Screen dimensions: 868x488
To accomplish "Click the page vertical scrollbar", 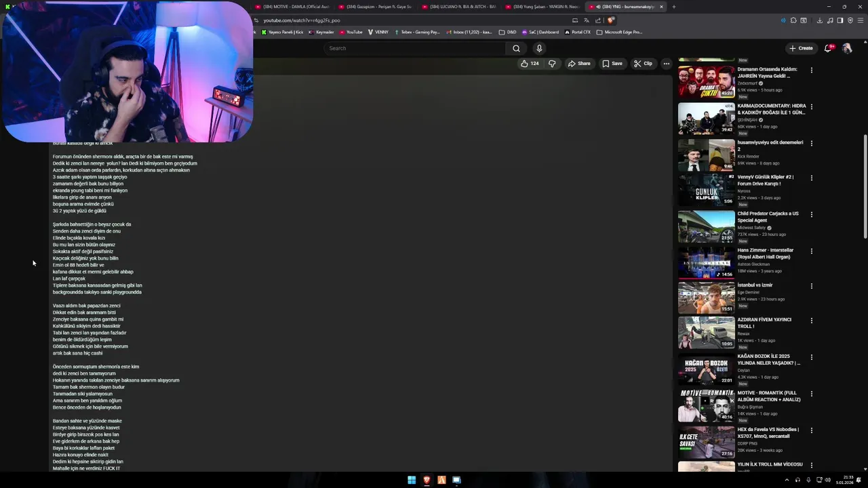I will coord(865,186).
